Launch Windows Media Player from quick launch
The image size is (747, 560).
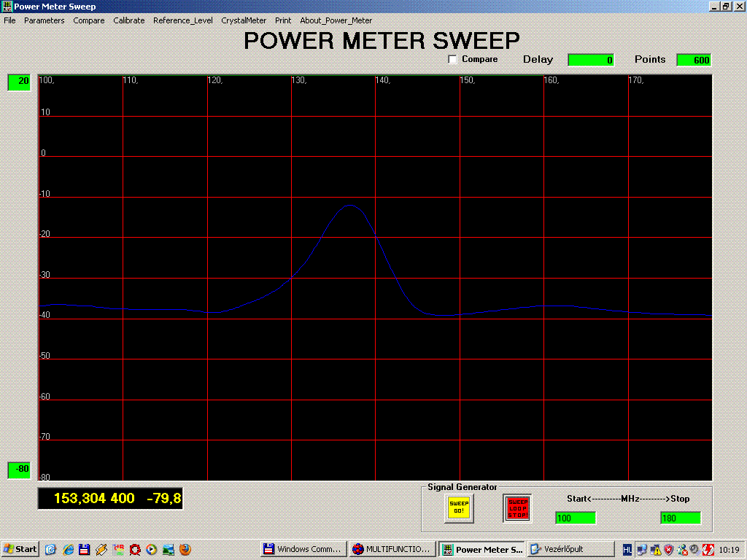[152, 550]
